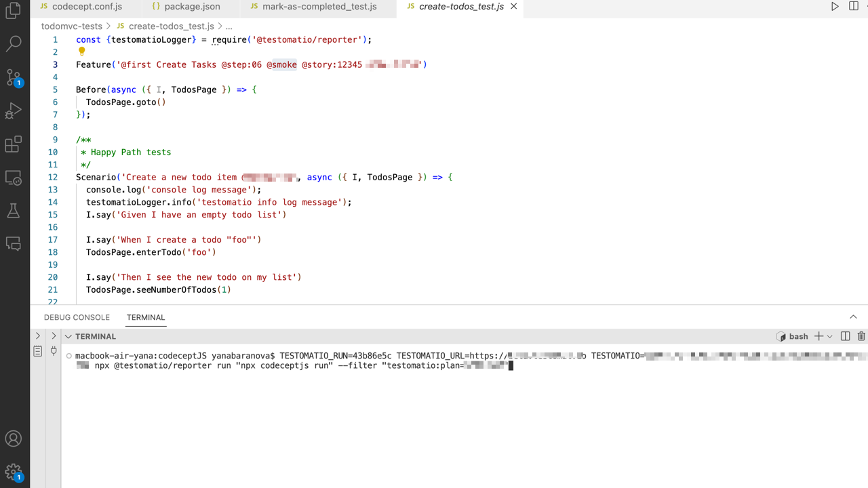This screenshot has width=868, height=488.
Task: Collapse the TERMINAL section header
Action: (x=68, y=336)
